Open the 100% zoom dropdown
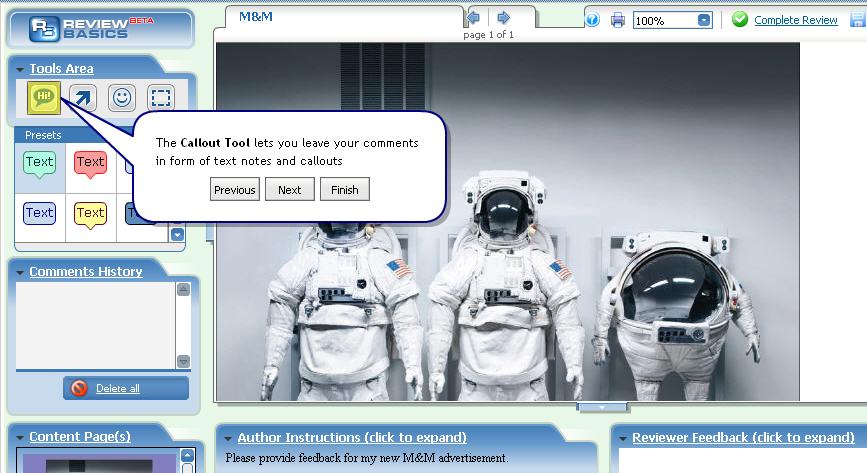Image resolution: width=867 pixels, height=473 pixels. (704, 20)
